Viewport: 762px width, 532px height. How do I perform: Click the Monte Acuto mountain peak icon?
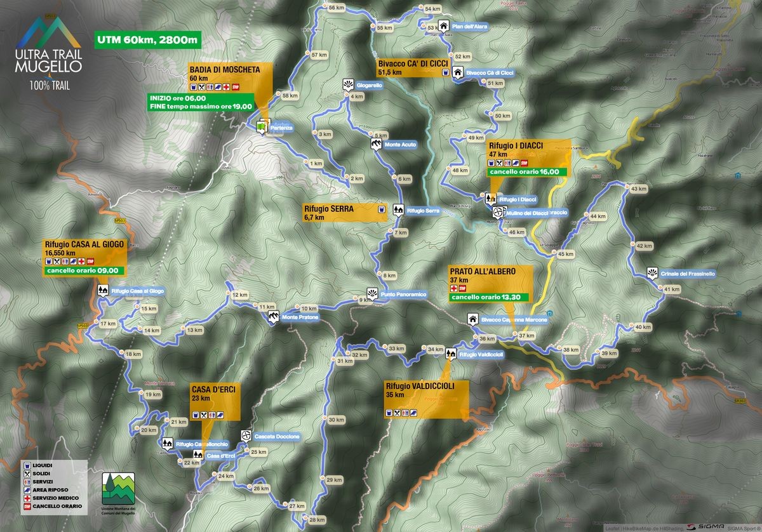[376, 145]
